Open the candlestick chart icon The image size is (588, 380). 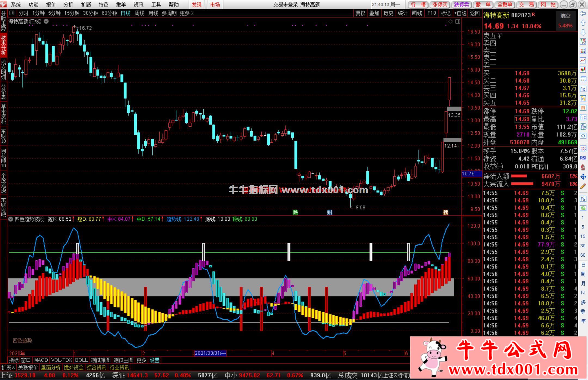click(583, 70)
